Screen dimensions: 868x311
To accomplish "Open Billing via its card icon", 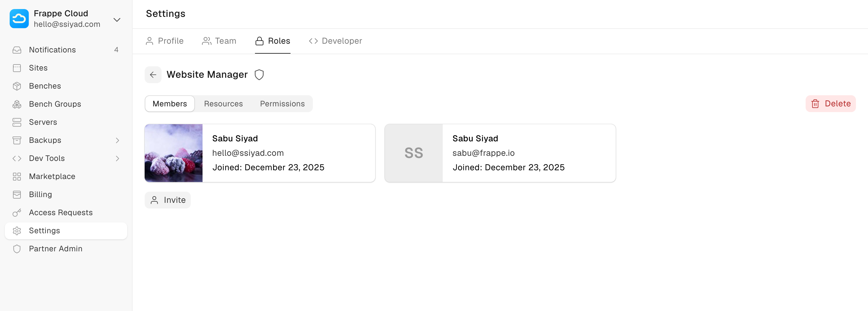I will pyautogui.click(x=17, y=194).
